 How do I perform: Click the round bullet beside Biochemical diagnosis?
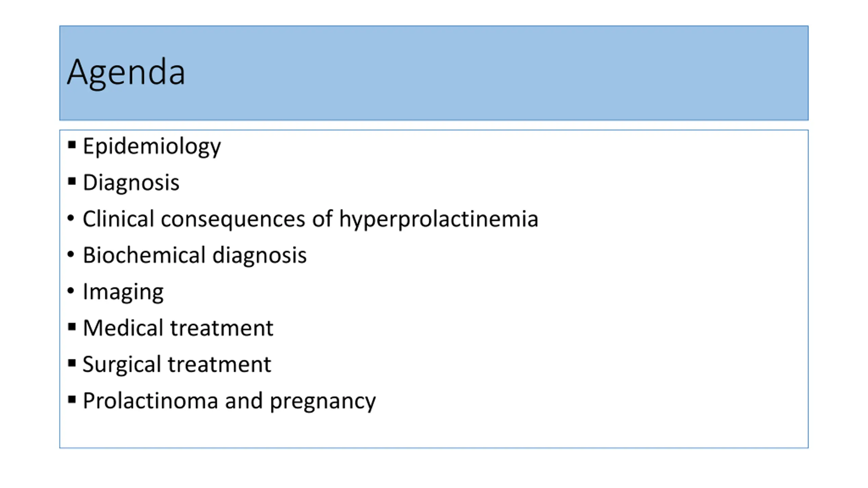coord(71,254)
